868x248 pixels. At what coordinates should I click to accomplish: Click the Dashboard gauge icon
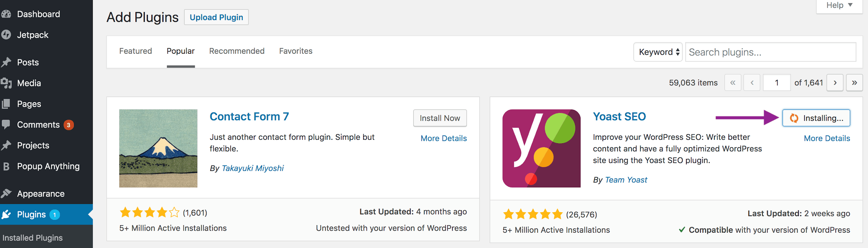[x=6, y=14]
